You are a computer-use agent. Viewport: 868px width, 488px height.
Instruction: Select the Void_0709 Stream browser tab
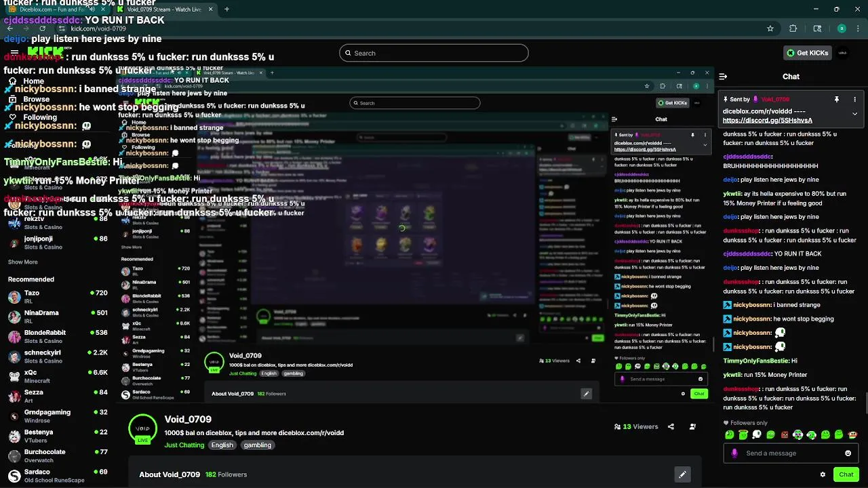coord(165,9)
